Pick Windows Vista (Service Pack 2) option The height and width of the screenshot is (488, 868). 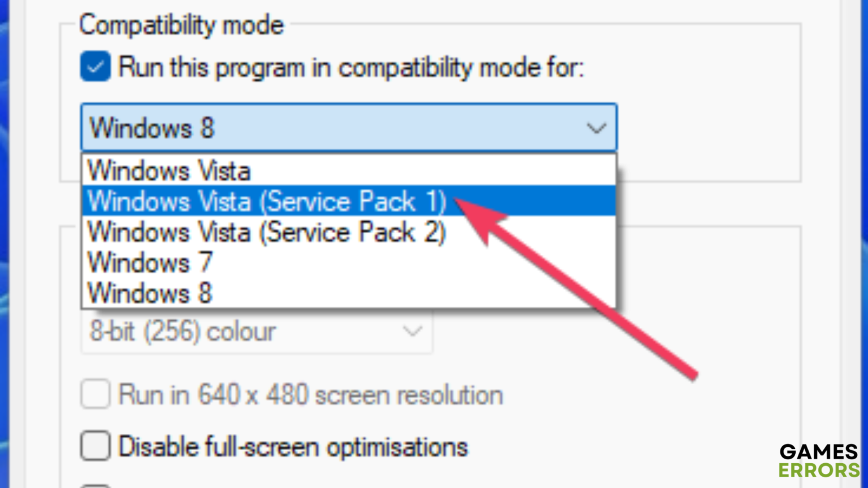pos(267,232)
